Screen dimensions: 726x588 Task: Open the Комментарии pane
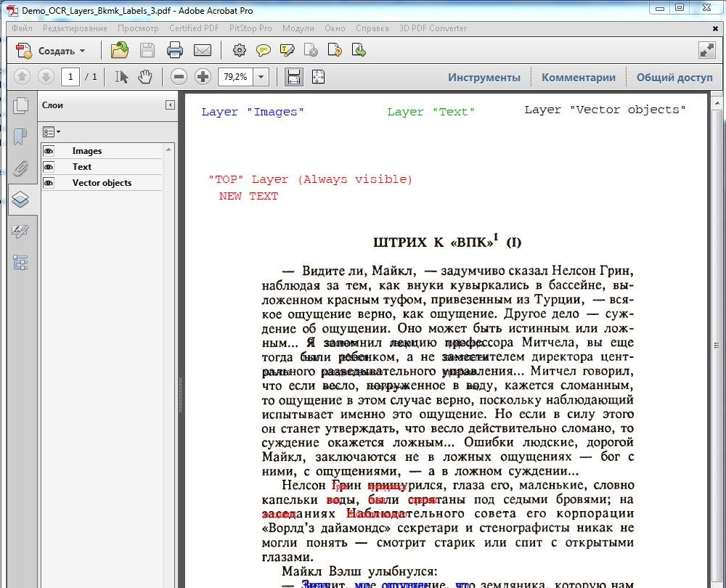[578, 78]
